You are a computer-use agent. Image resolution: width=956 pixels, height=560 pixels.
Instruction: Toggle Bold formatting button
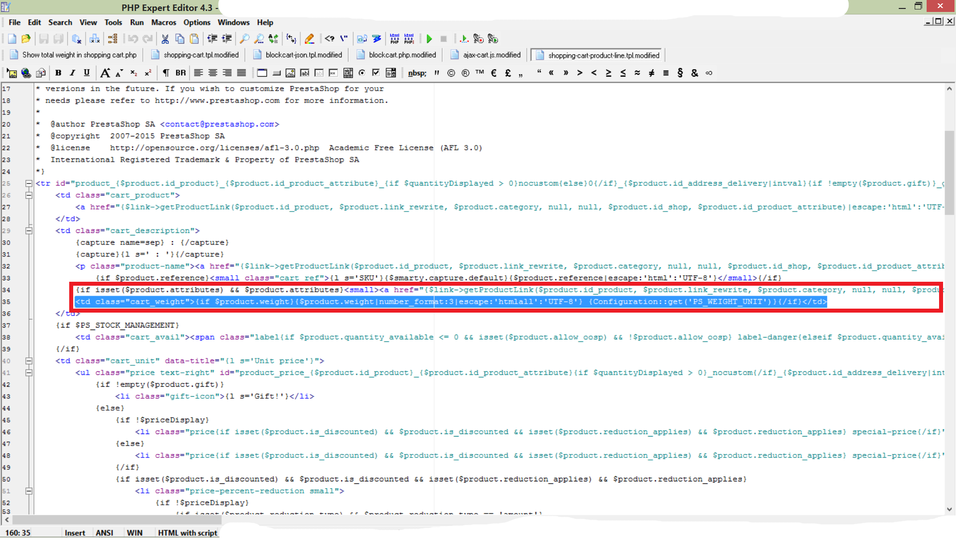point(58,73)
